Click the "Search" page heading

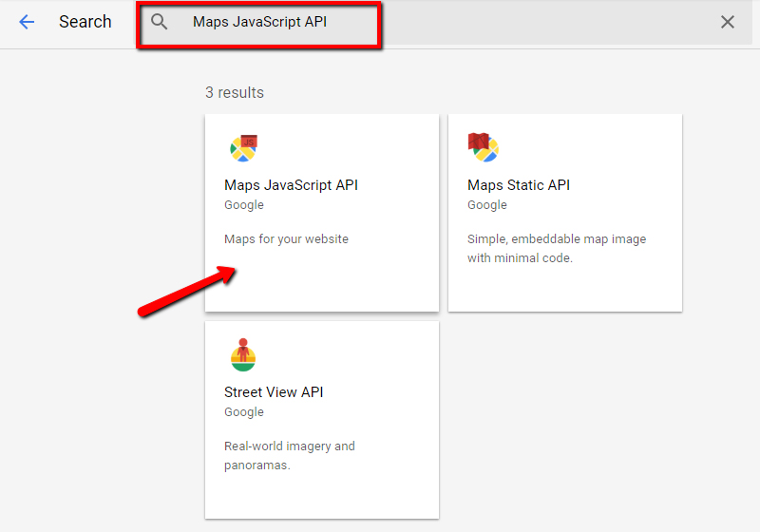point(85,22)
